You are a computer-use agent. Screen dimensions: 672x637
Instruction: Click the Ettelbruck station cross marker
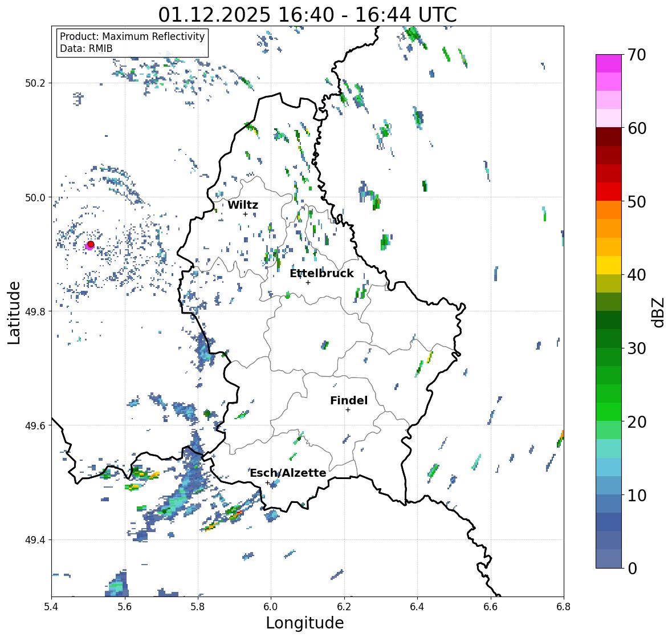(308, 282)
